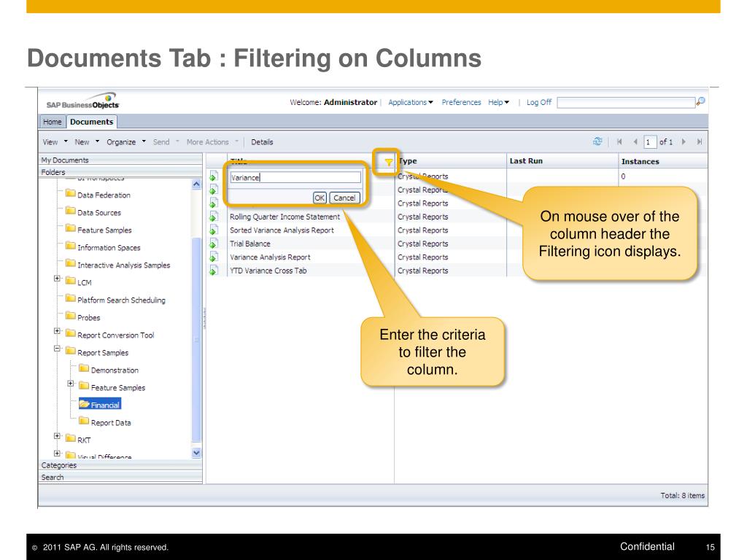The width and height of the screenshot is (747, 560).
Task: Go to previous page arrow
Action: 635,141
